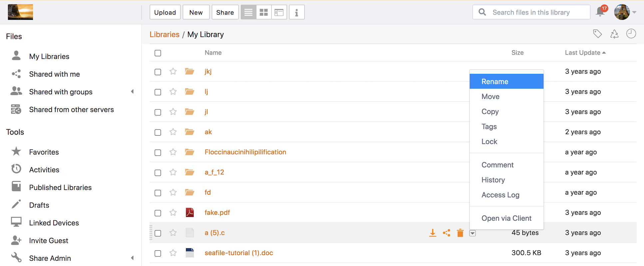Open the library tags icon
Screen dimensions: 644x266
pos(597,34)
